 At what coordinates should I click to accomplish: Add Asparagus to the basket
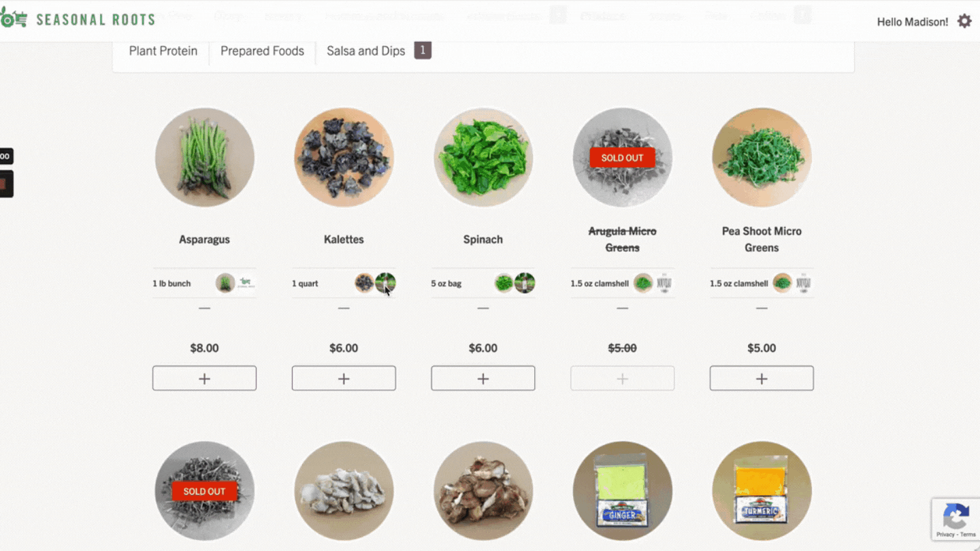[x=204, y=378]
